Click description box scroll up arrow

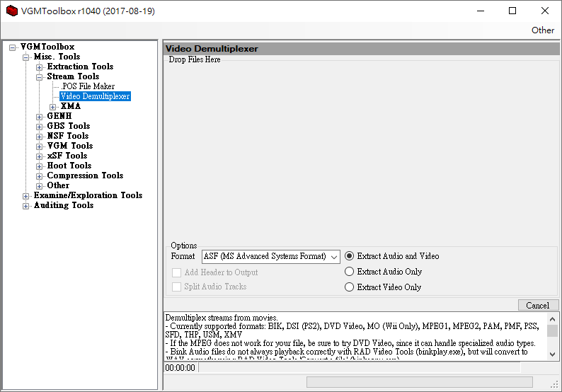point(552,319)
